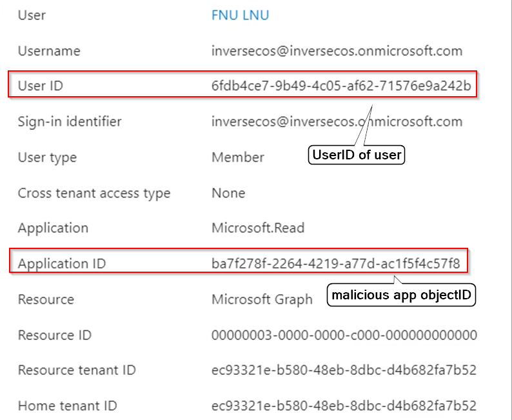Select the Member user type value
Viewport: 512px width, 420px height.
pyautogui.click(x=238, y=157)
